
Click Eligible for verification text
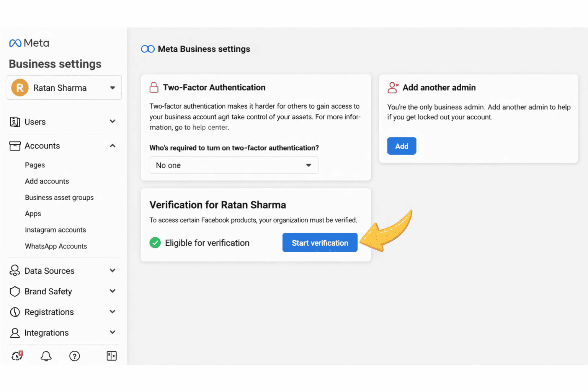tap(207, 243)
